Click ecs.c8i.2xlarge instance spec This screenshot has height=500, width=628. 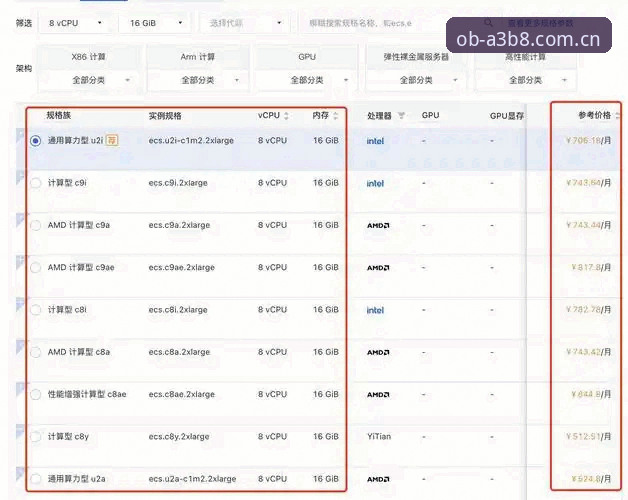tap(178, 310)
